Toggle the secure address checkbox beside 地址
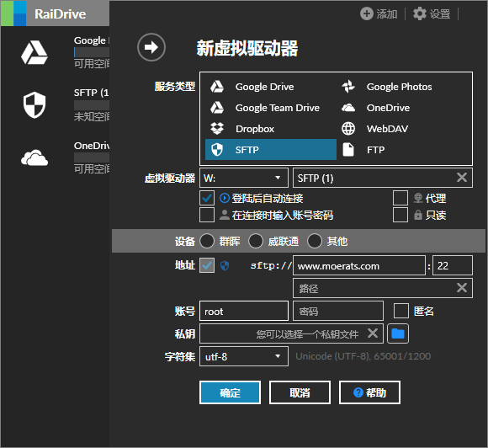Viewport: 488px width, 448px height. click(207, 265)
